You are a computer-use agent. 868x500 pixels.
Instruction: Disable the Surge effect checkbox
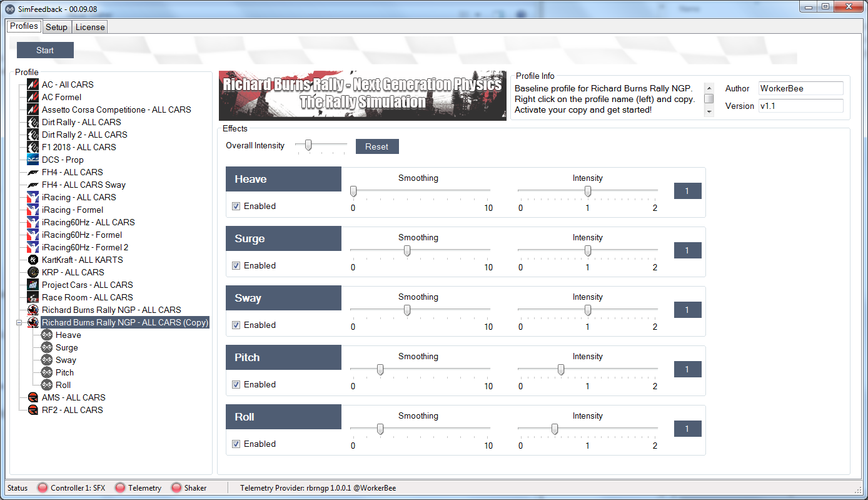point(236,265)
